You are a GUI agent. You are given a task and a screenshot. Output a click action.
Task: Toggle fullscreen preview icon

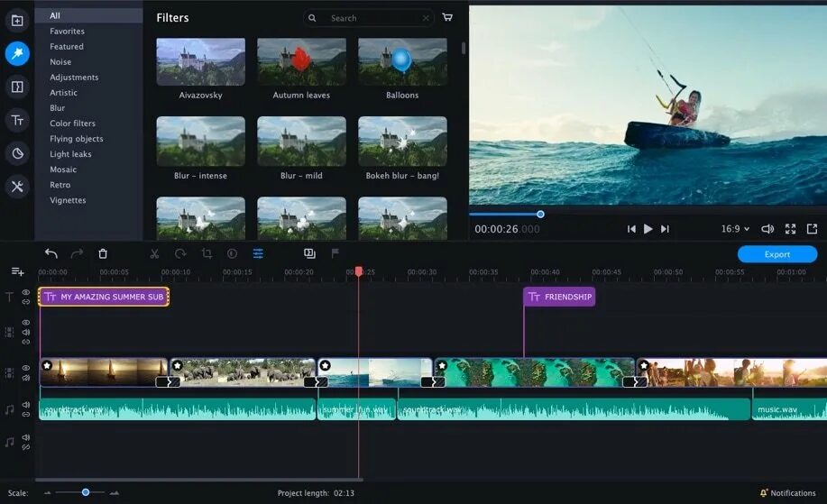(790, 229)
